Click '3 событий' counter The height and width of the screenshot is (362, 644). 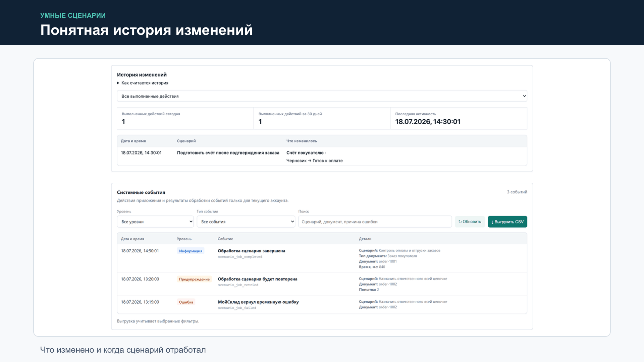tap(517, 192)
